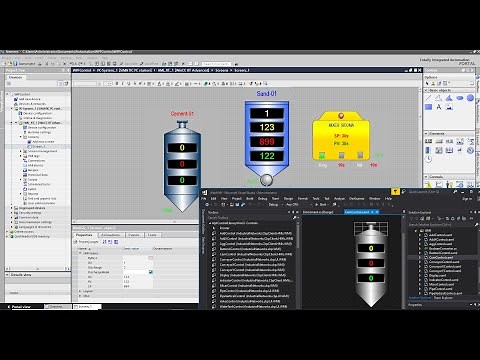Open the Debug configuration dropdown
Viewport: 480px width, 360px height.
pos(275,205)
